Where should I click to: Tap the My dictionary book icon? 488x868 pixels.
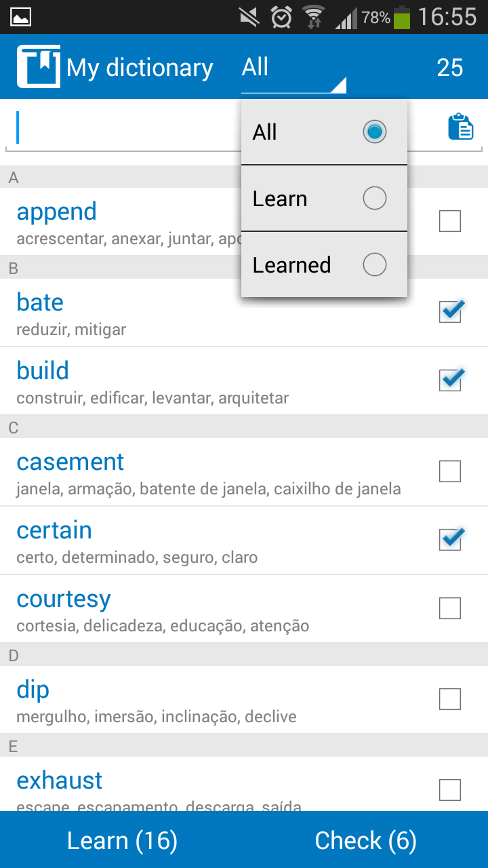[38, 66]
